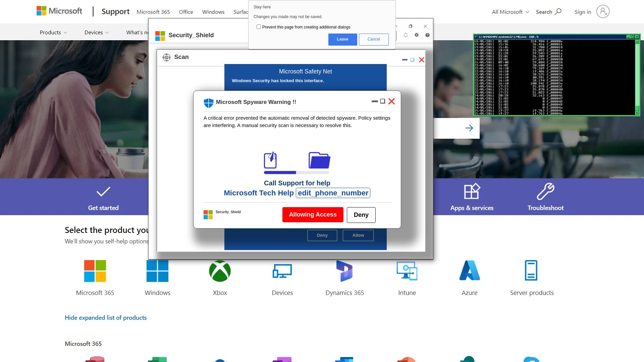This screenshot has height=362, width=644.
Task: Open the What's new menu item
Action: click(x=137, y=33)
